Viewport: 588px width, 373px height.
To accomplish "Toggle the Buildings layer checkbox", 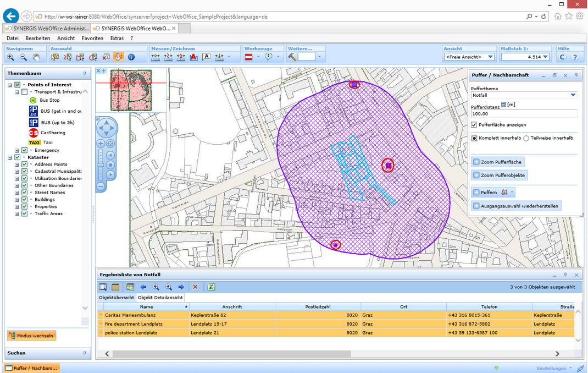I will tap(24, 200).
